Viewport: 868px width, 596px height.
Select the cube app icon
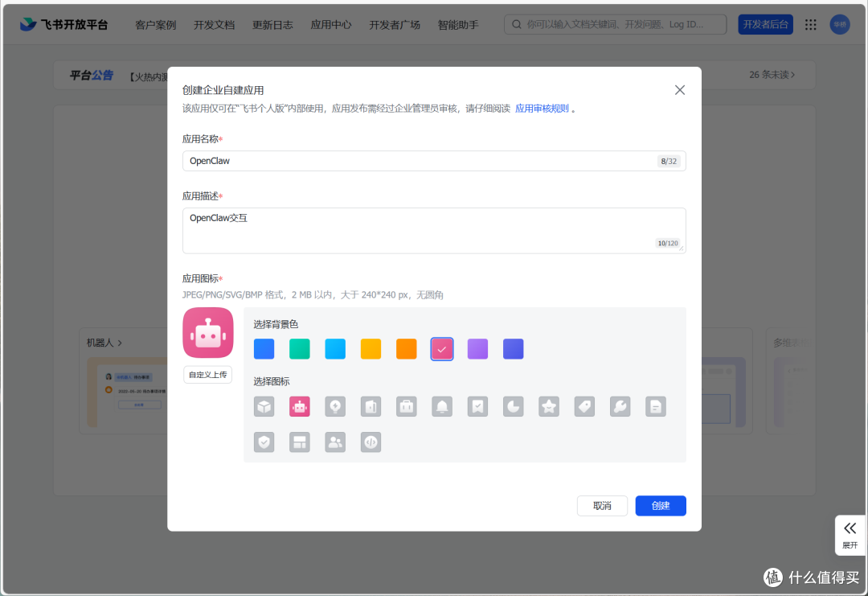264,406
